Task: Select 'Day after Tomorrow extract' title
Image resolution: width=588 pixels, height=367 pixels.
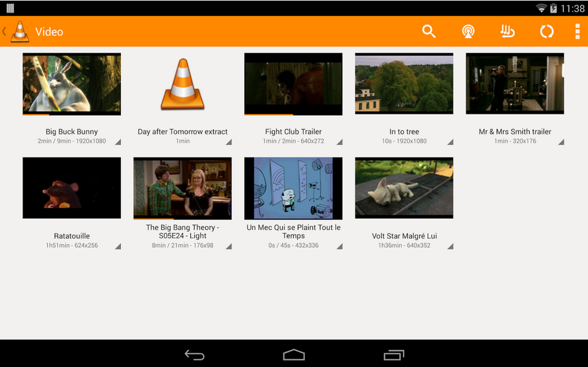Action: [183, 132]
